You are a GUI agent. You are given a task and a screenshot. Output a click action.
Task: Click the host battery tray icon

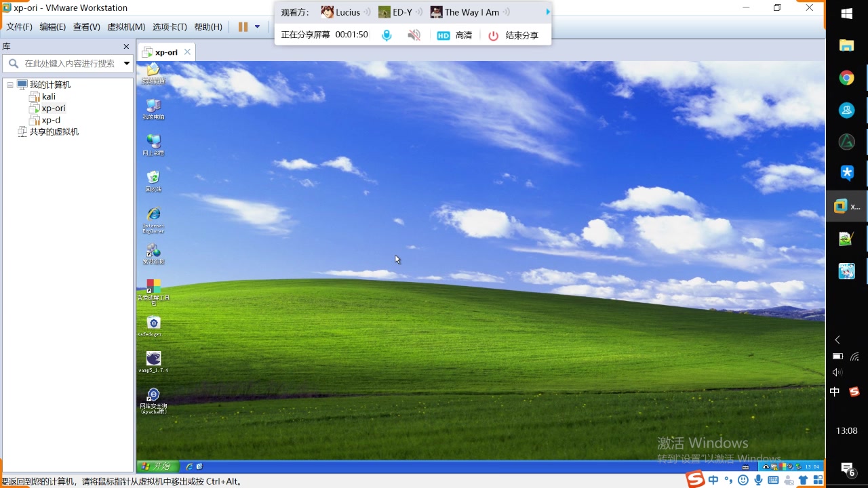coord(837,356)
